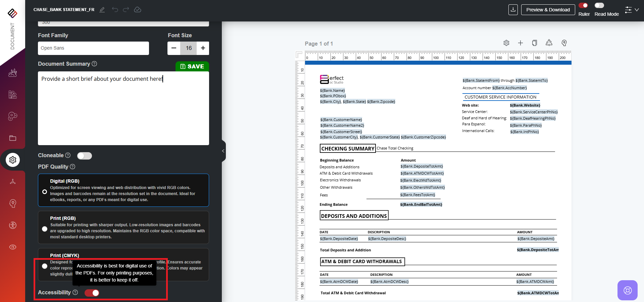Click the download icon in top bar

click(x=513, y=10)
